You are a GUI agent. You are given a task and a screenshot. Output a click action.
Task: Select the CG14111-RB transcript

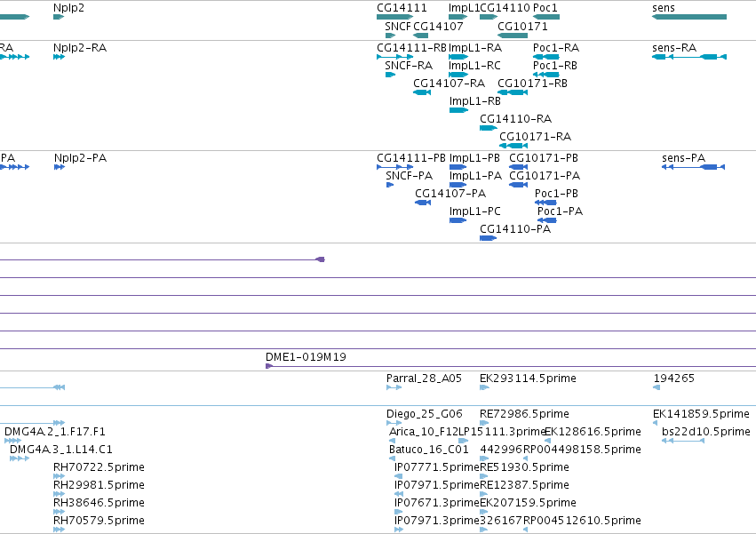(394, 57)
